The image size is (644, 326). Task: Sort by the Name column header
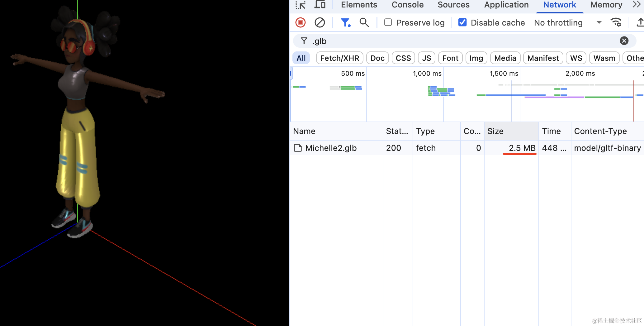336,131
